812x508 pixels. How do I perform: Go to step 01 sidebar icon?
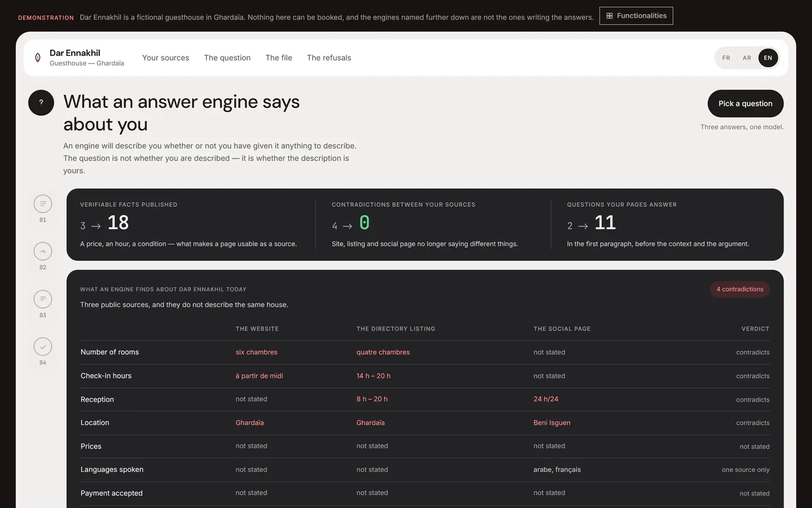coord(43,204)
